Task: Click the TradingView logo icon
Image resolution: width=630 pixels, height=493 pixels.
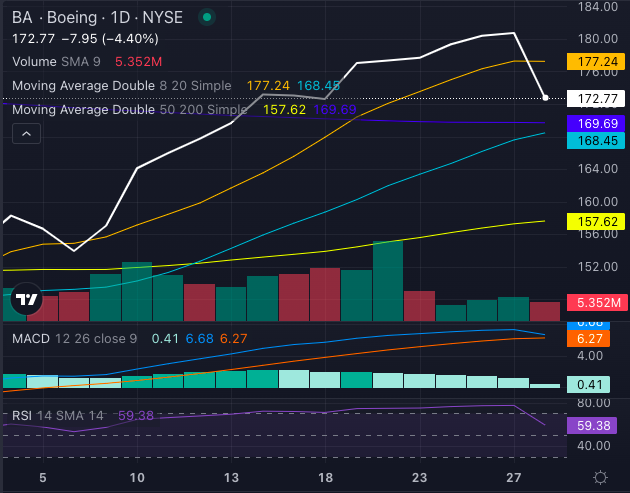Action: (x=27, y=298)
